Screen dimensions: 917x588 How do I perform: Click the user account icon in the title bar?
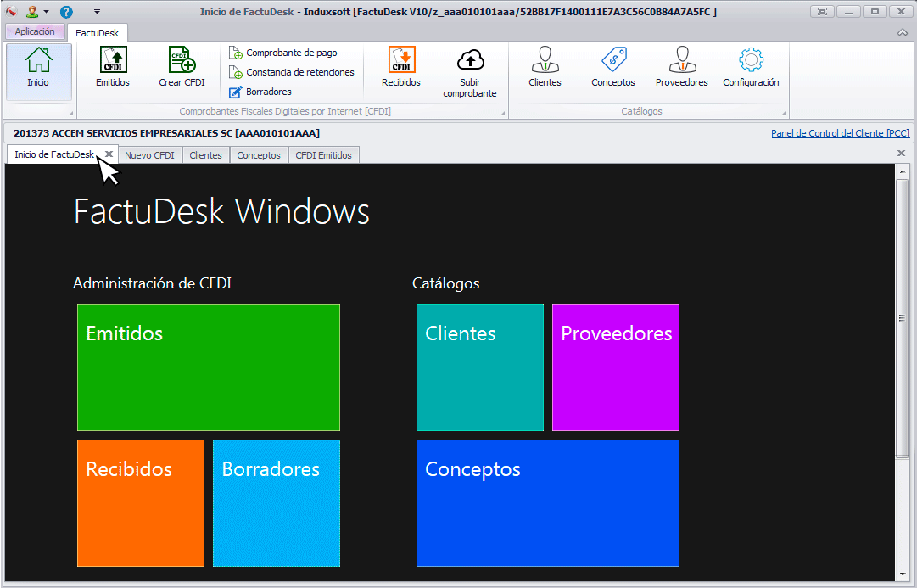pyautogui.click(x=32, y=12)
